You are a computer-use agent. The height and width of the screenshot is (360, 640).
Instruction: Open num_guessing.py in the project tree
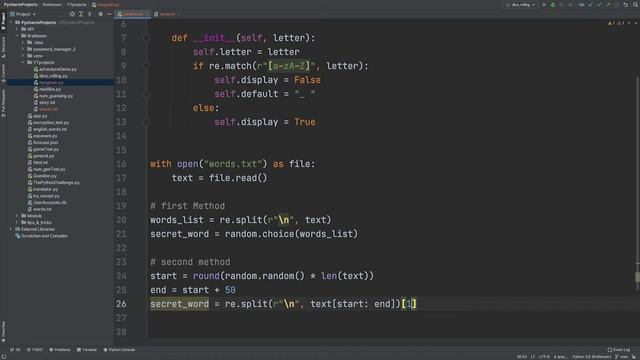click(x=53, y=96)
